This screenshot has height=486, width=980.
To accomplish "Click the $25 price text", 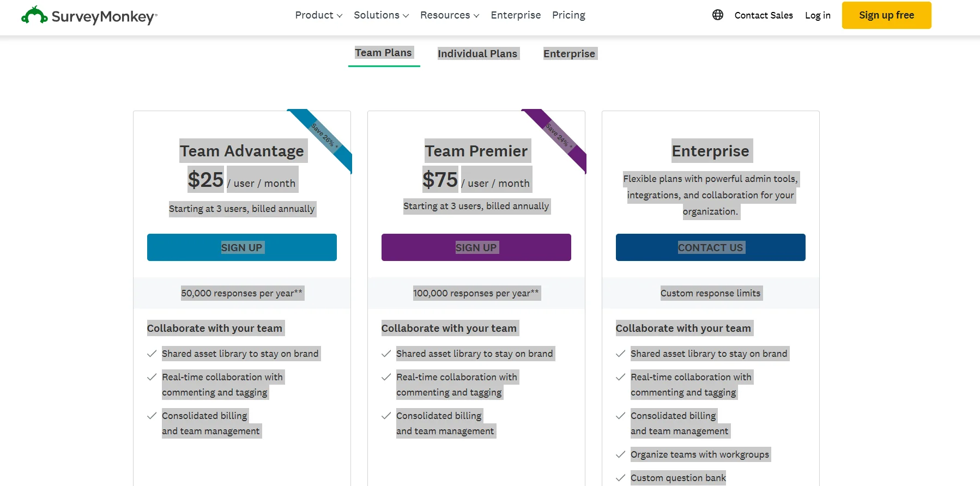I will point(205,179).
